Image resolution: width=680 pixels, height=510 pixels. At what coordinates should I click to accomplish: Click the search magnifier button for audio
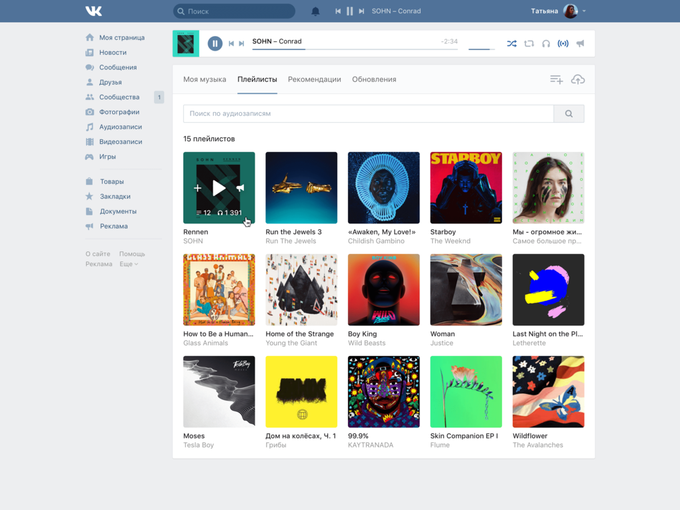click(569, 114)
